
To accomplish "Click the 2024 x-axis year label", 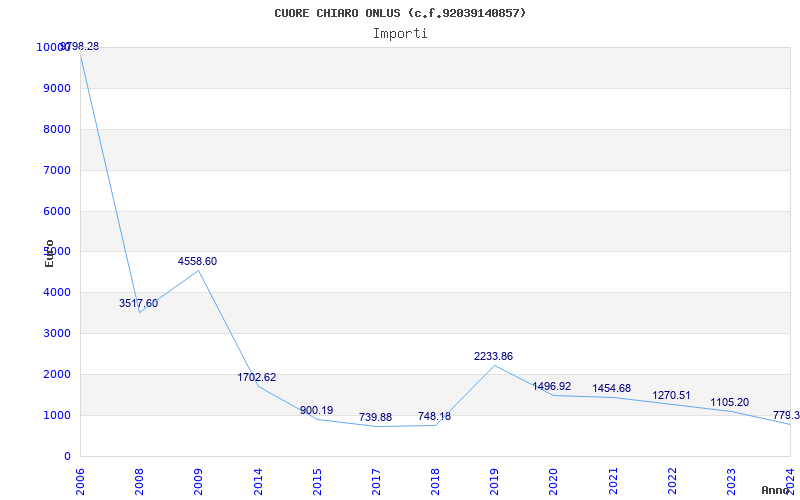I will (790, 481).
